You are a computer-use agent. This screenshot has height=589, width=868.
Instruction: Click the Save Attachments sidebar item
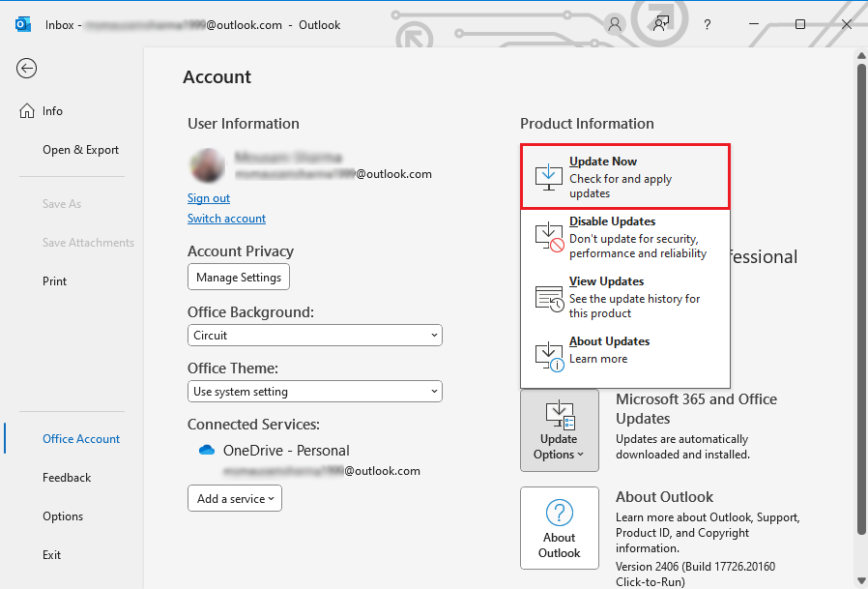point(88,242)
